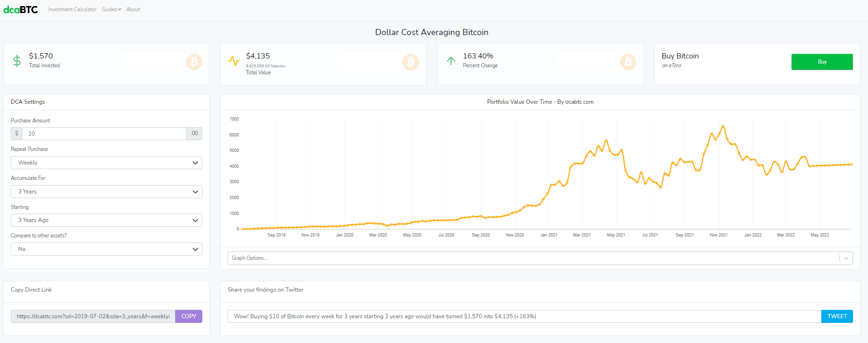868x343 pixels.
Task: Click the TWEET button
Action: (x=837, y=316)
